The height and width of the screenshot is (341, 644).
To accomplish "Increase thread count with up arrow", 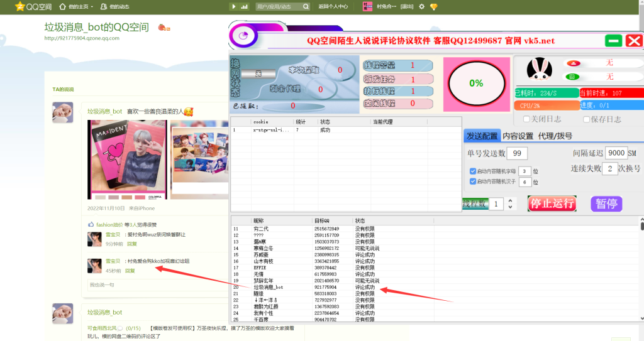I will pos(510,200).
